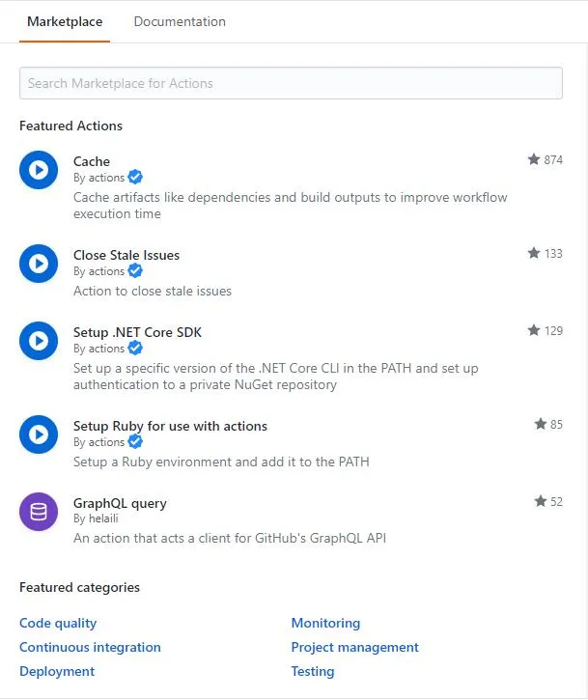Click the .NET Core CLI description text
This screenshot has height=700, width=588.
click(x=276, y=377)
